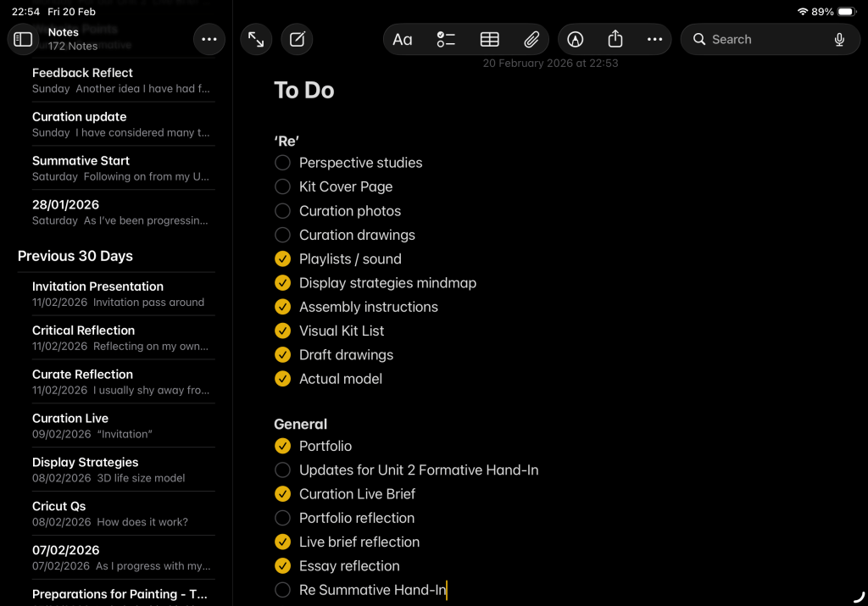Uncheck the Playlists / sound item

pyautogui.click(x=283, y=259)
